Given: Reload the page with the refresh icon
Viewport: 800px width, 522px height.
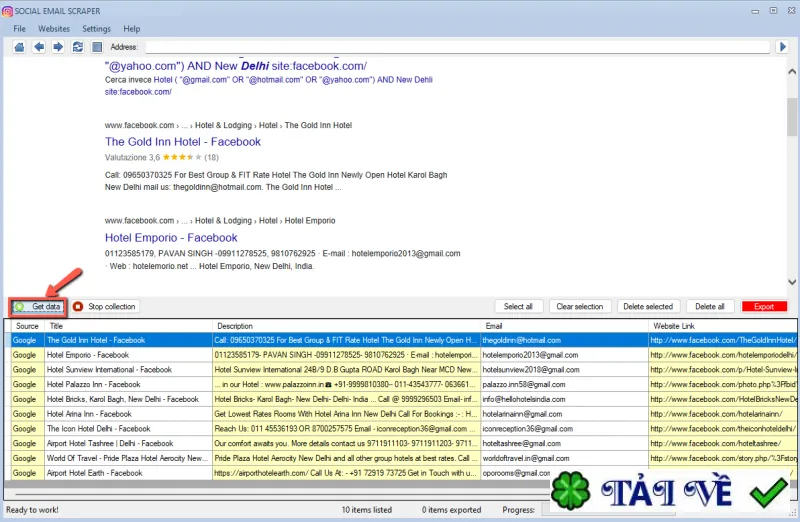Looking at the screenshot, I should point(78,47).
